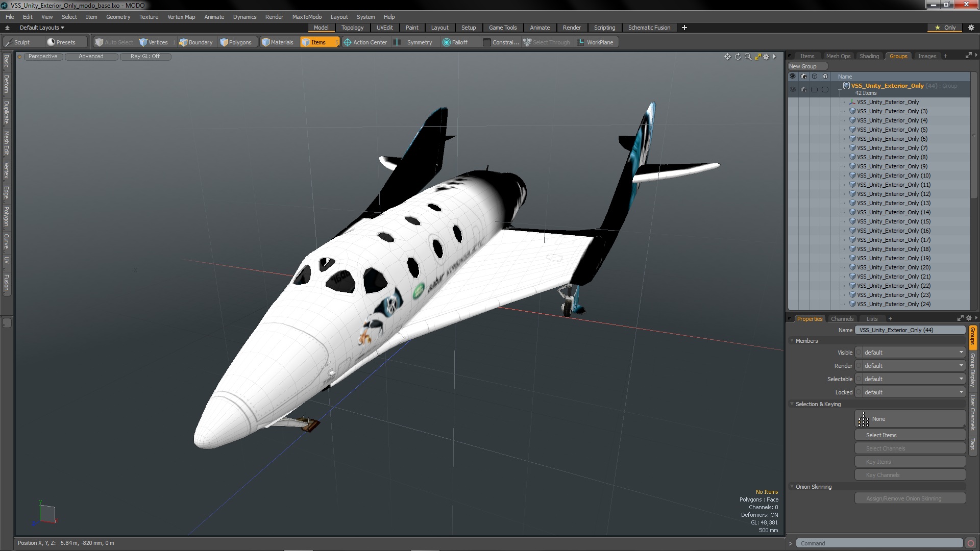Toggle visibility eye of VSS_Unity_Exterior_Only group
The width and height of the screenshot is (980, 551).
coord(792,89)
